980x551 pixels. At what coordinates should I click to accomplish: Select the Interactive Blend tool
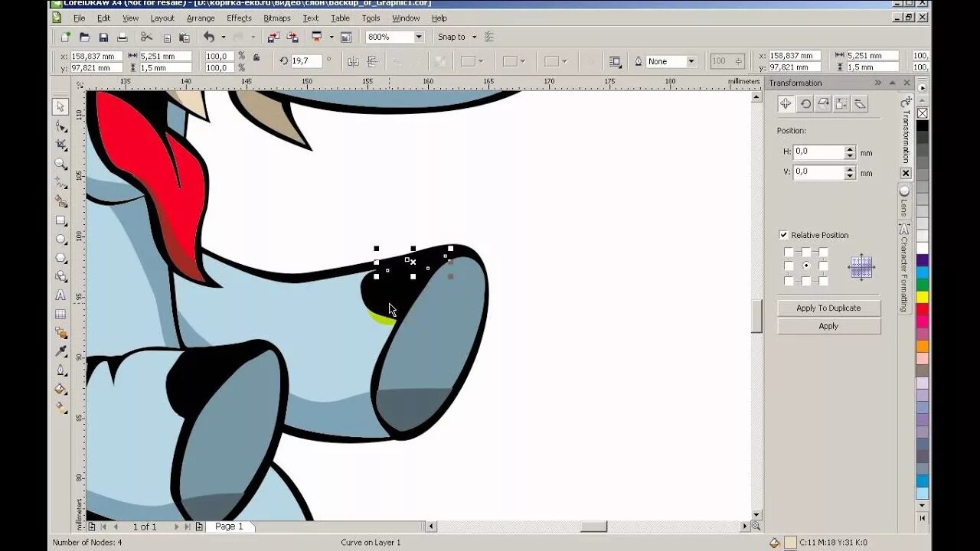(60, 333)
